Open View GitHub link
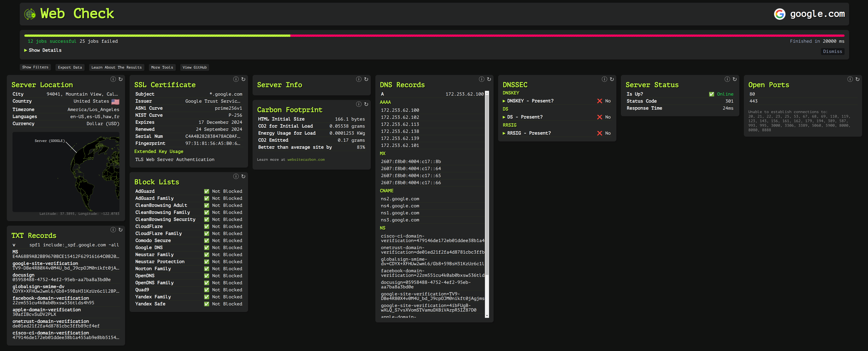 (x=194, y=67)
